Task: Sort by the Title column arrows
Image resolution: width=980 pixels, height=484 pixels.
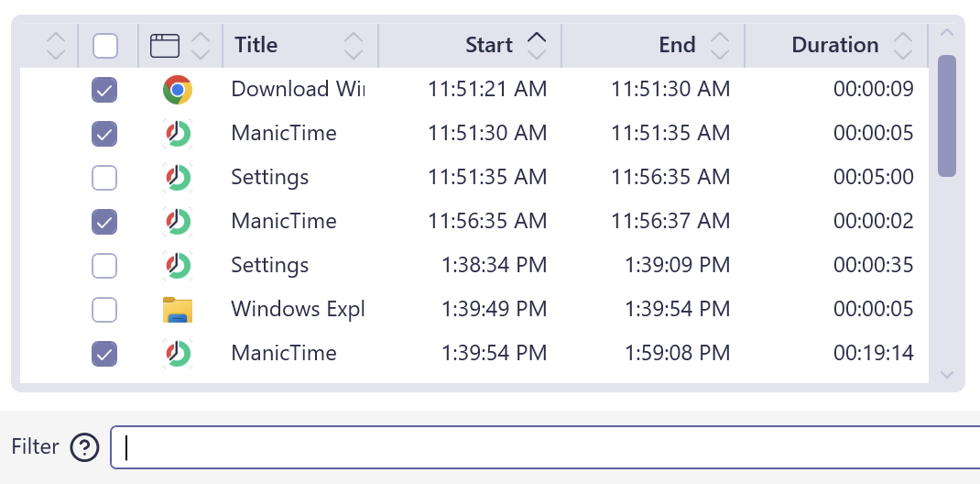Action: tap(354, 45)
